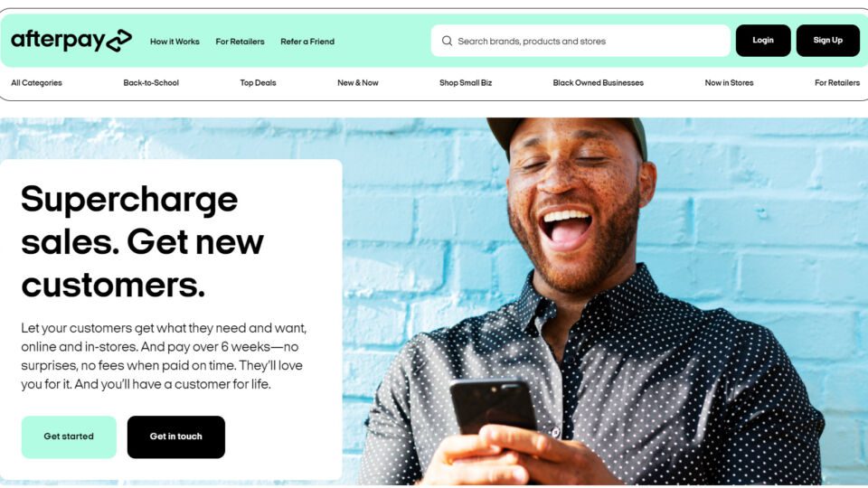Viewport: 868px width, 488px height.
Task: Open Top Deals section
Action: [258, 83]
